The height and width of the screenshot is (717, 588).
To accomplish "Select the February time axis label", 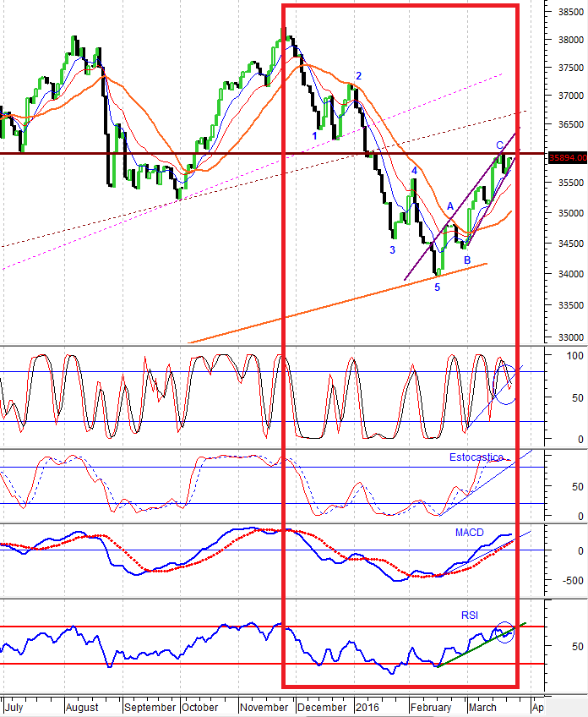I will [x=431, y=708].
